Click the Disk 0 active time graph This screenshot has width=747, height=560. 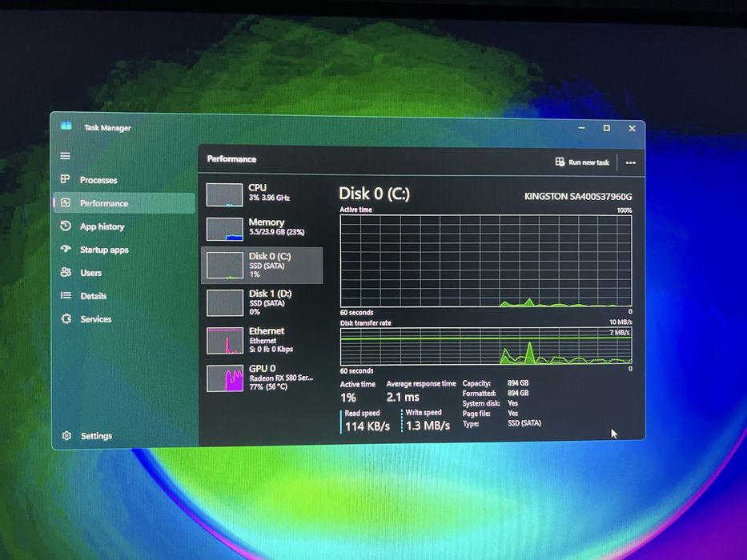click(x=486, y=261)
